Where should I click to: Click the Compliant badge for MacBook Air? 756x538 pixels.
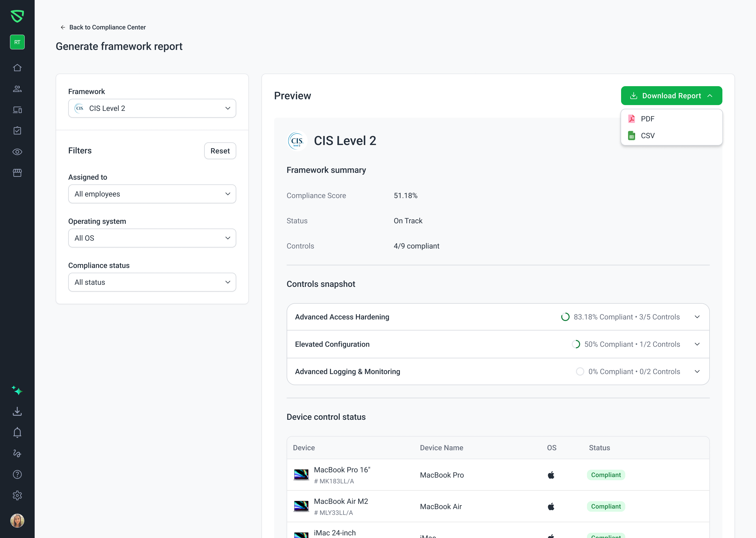[x=606, y=506]
